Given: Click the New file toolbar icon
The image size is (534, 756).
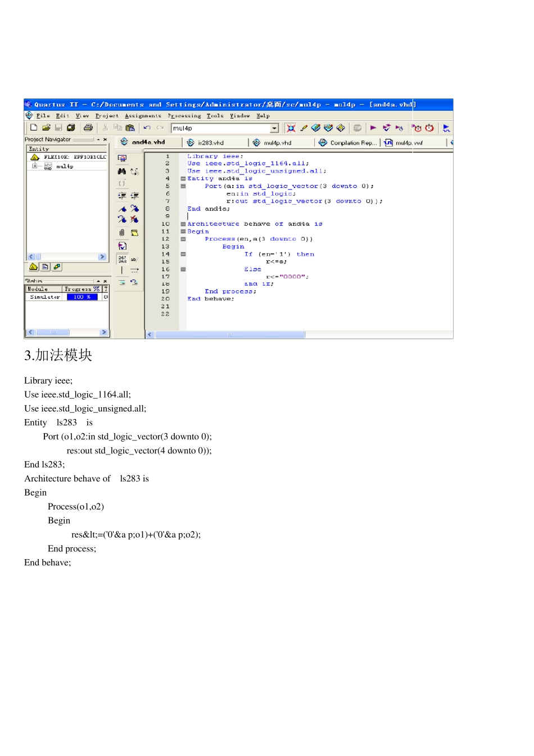Looking at the screenshot, I should 34,128.
